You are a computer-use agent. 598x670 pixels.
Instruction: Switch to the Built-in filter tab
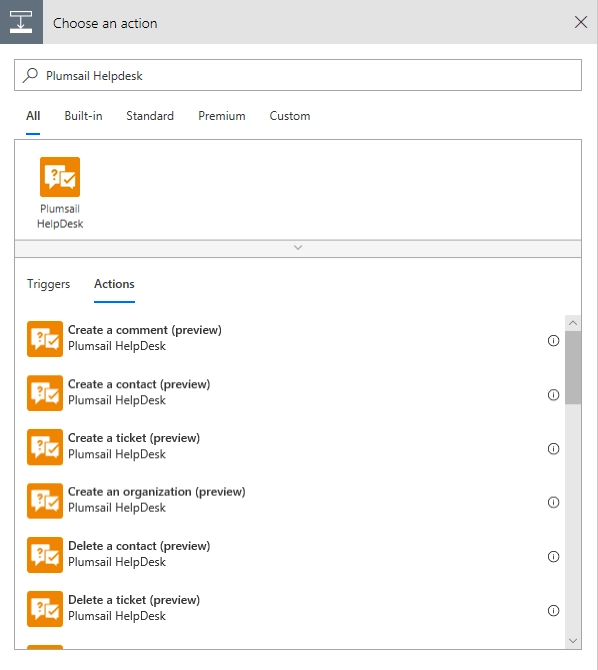83,116
